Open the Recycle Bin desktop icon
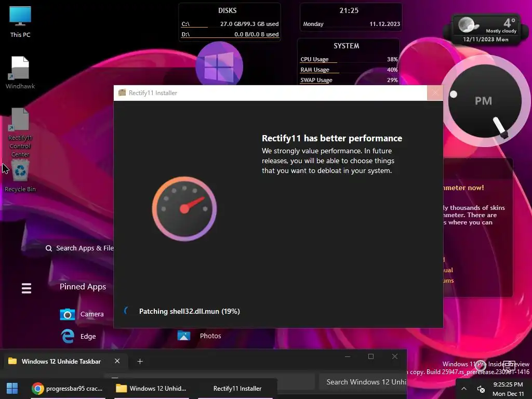Viewport: 532px width, 399px height. pyautogui.click(x=20, y=176)
